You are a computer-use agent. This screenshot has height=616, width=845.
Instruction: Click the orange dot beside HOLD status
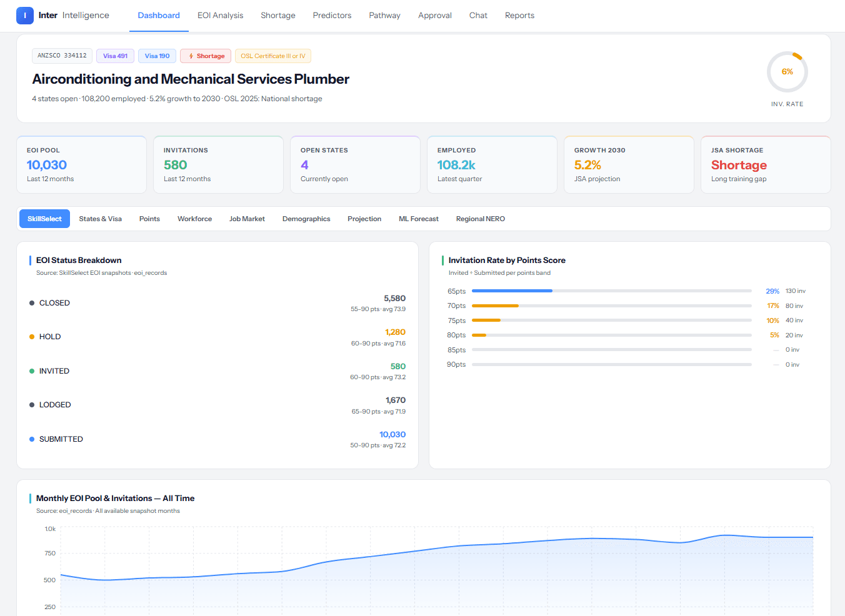pos(32,337)
